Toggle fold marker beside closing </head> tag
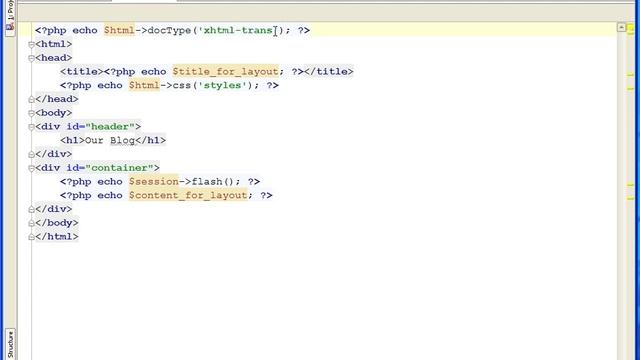The width and height of the screenshot is (640, 360). click(x=31, y=100)
